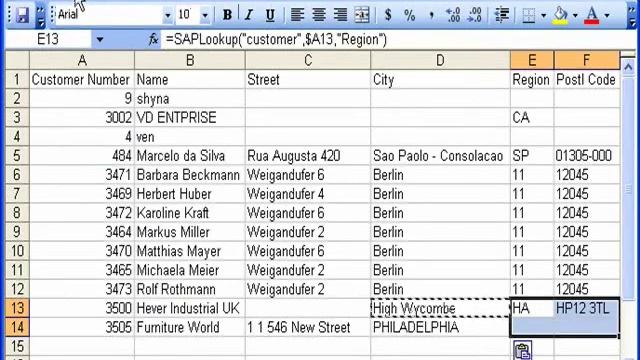
Task: Click vertical scrollbar up arrow
Action: tap(628, 66)
